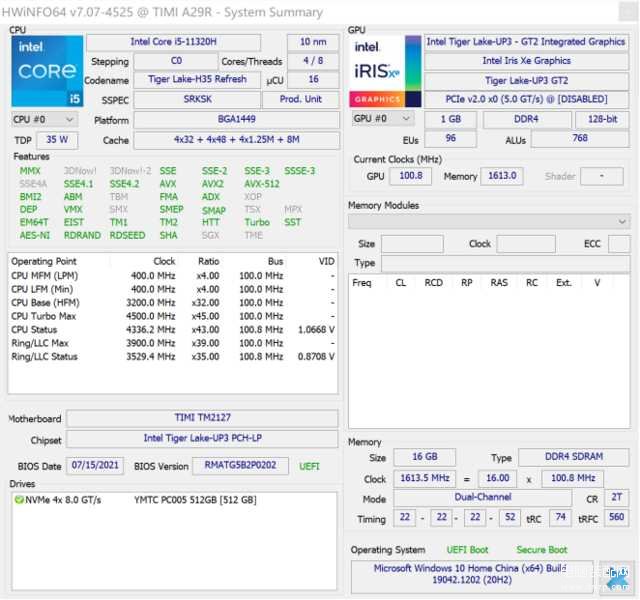
Task: Click the Intel Core i5-11320H name field
Action: [173, 42]
